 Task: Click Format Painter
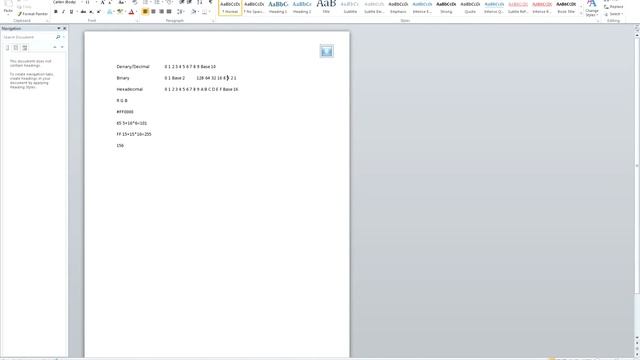coord(33,14)
